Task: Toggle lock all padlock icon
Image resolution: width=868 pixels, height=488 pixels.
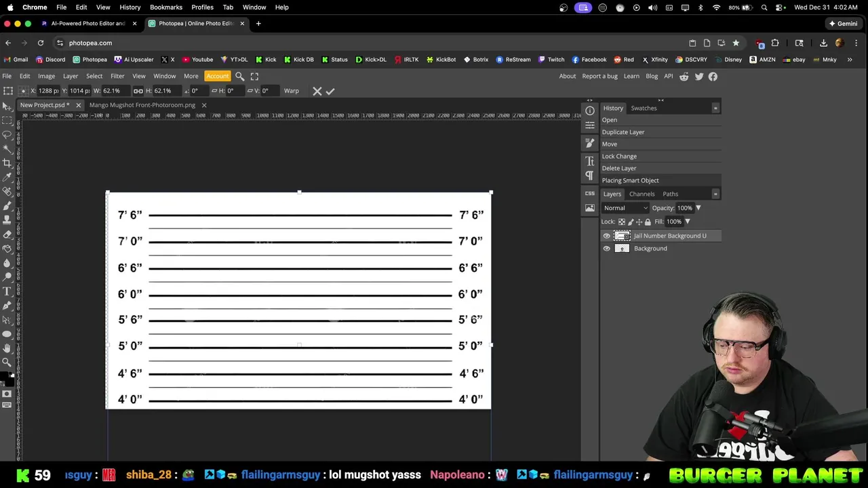Action: (648, 222)
